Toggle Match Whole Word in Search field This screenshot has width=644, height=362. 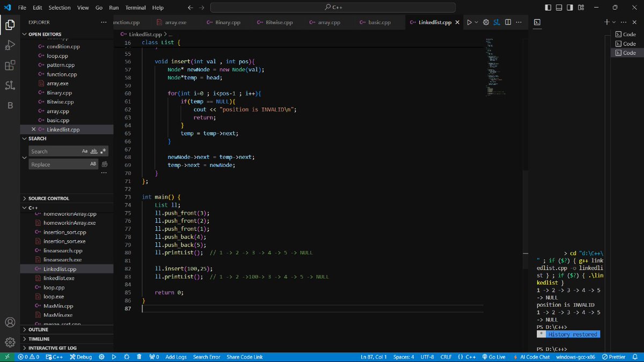[x=94, y=151]
